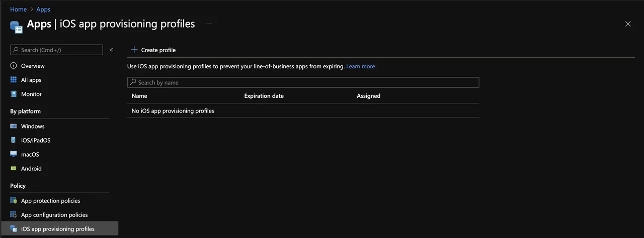The height and width of the screenshot is (238, 644).
Task: Click the iOS app provisioning profiles icon
Action: (x=14, y=228)
